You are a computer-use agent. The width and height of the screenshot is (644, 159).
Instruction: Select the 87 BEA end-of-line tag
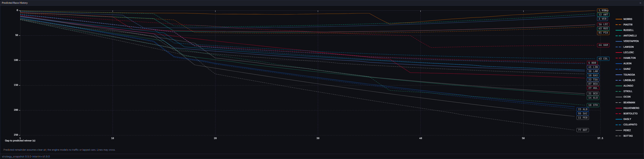pos(593,84)
